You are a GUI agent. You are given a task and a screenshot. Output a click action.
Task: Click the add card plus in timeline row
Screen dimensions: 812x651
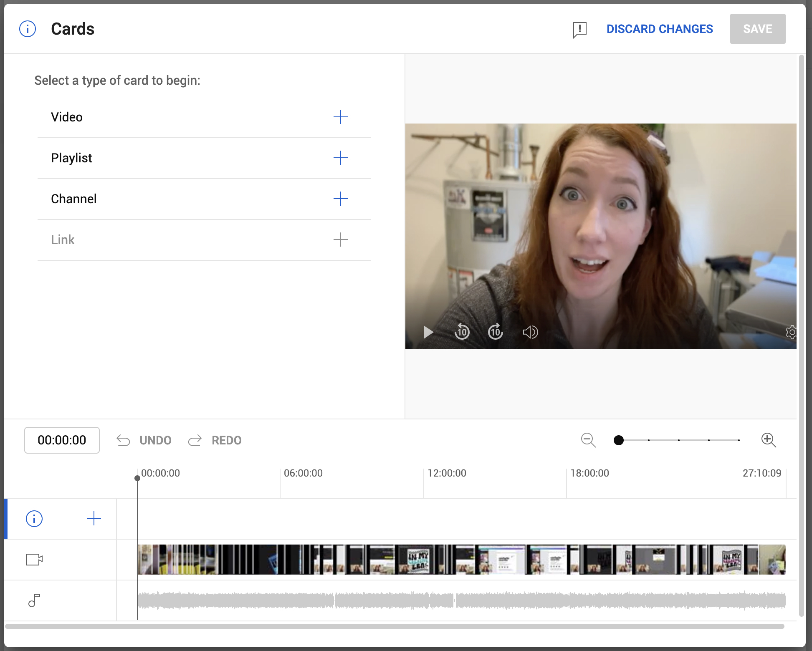94,519
